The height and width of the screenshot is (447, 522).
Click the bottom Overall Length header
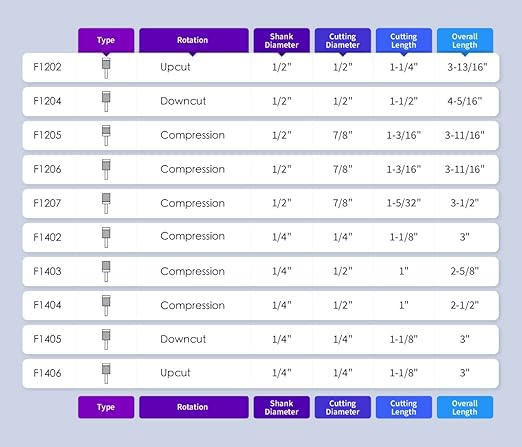(x=465, y=407)
